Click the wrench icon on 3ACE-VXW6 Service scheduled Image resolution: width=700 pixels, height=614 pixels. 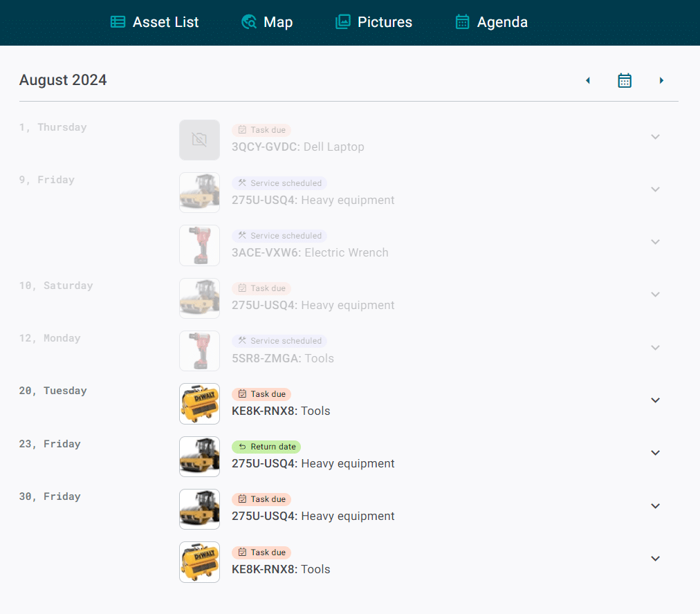point(243,235)
